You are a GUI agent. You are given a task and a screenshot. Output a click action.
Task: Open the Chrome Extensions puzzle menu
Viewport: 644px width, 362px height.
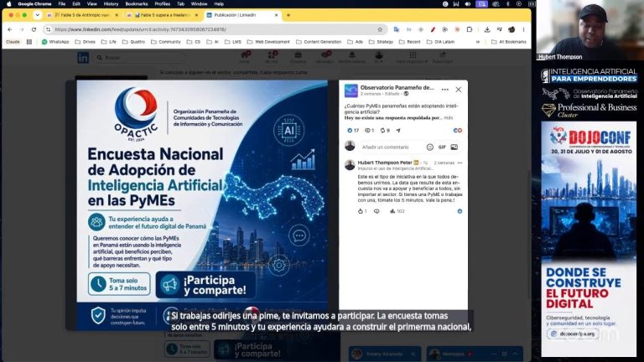pos(470,29)
